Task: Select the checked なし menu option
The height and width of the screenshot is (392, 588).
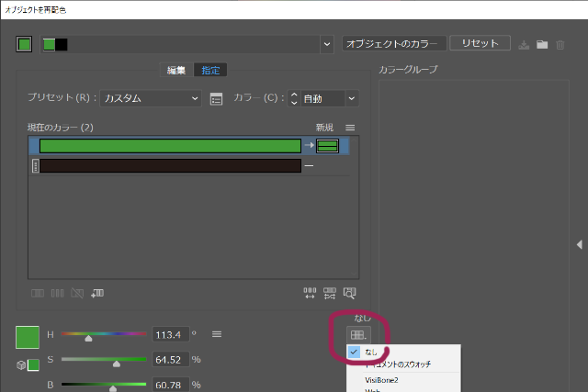Action: [x=370, y=352]
